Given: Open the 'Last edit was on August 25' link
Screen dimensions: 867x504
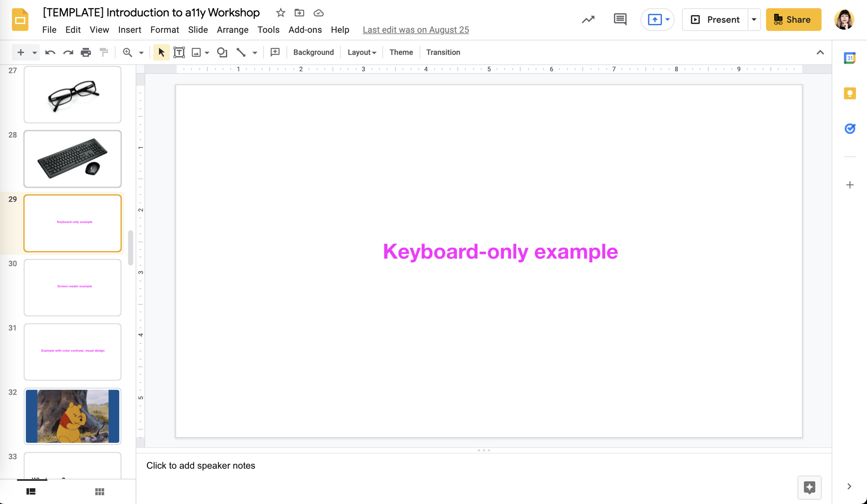Looking at the screenshot, I should [415, 30].
